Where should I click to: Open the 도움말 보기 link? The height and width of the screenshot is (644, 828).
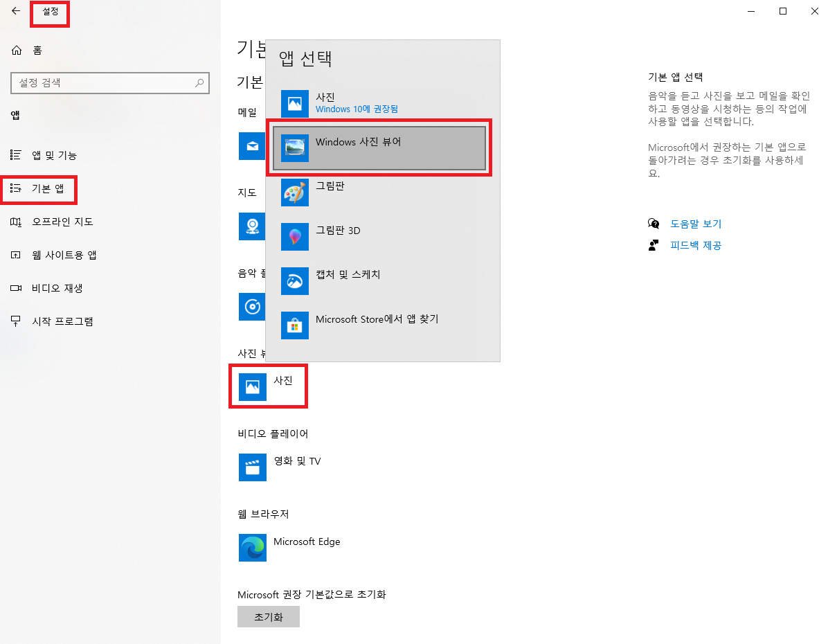tap(696, 224)
